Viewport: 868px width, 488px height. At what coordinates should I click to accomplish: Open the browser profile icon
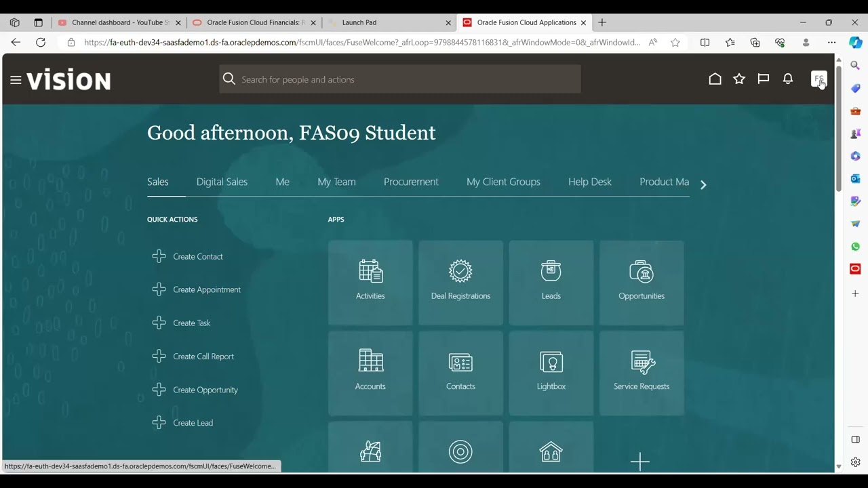click(806, 42)
